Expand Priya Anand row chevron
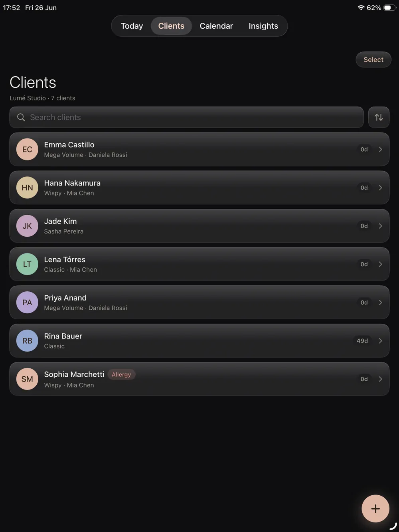 [380, 303]
